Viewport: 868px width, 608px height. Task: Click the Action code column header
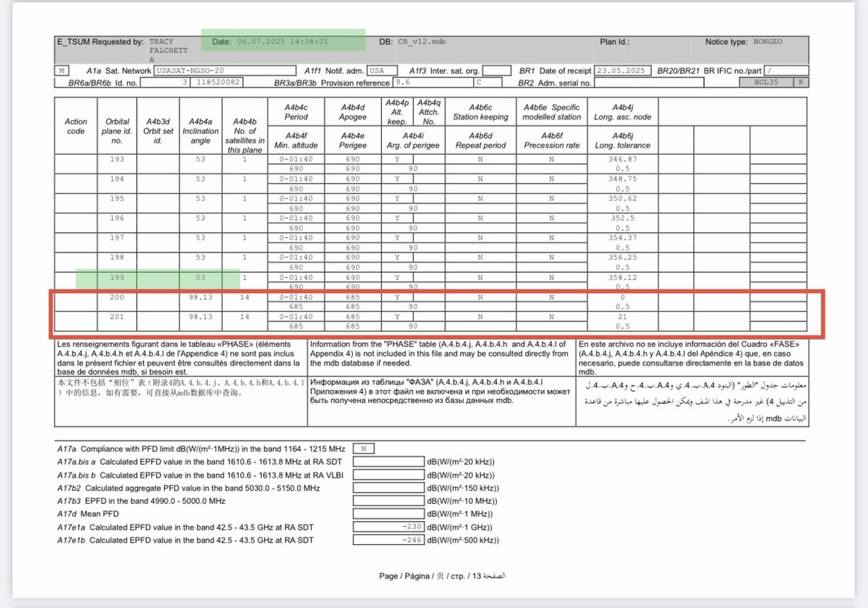coord(76,127)
